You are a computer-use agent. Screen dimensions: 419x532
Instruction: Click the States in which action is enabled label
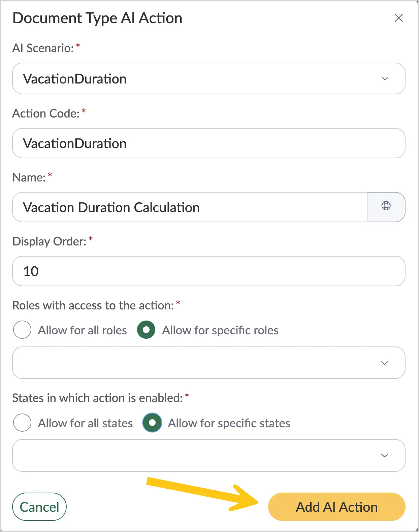pyautogui.click(x=97, y=398)
